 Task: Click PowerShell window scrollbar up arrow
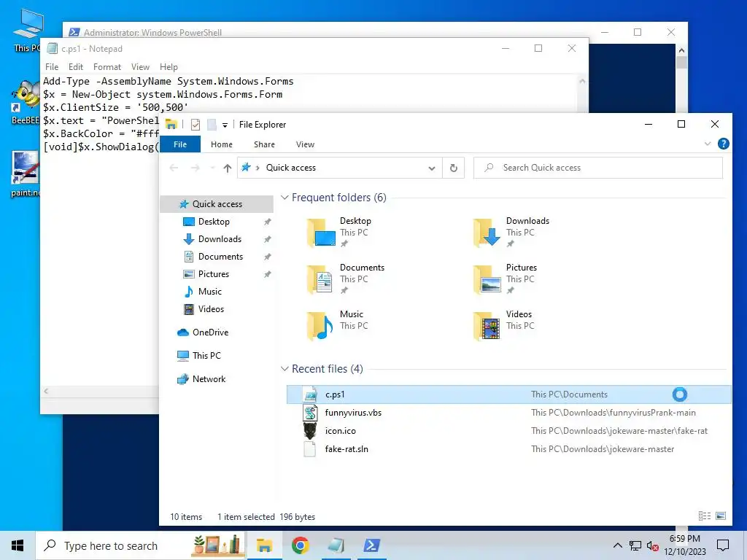tap(682, 50)
